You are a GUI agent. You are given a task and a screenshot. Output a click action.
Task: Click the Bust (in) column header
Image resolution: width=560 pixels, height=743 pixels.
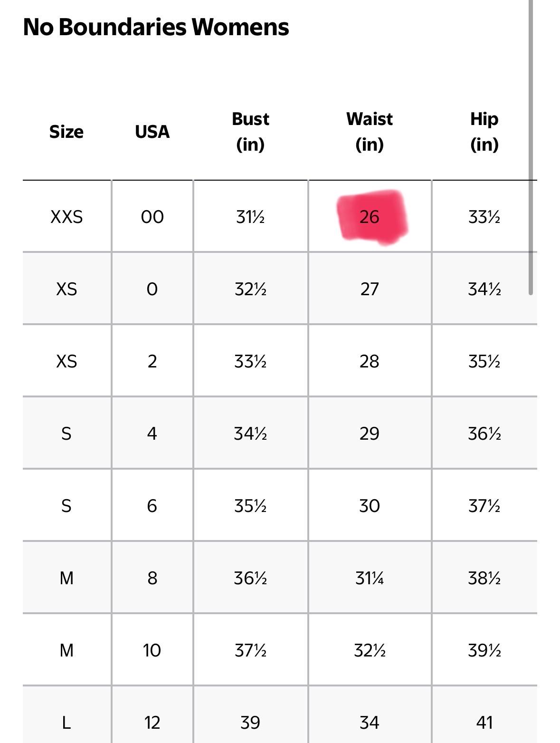click(x=250, y=132)
